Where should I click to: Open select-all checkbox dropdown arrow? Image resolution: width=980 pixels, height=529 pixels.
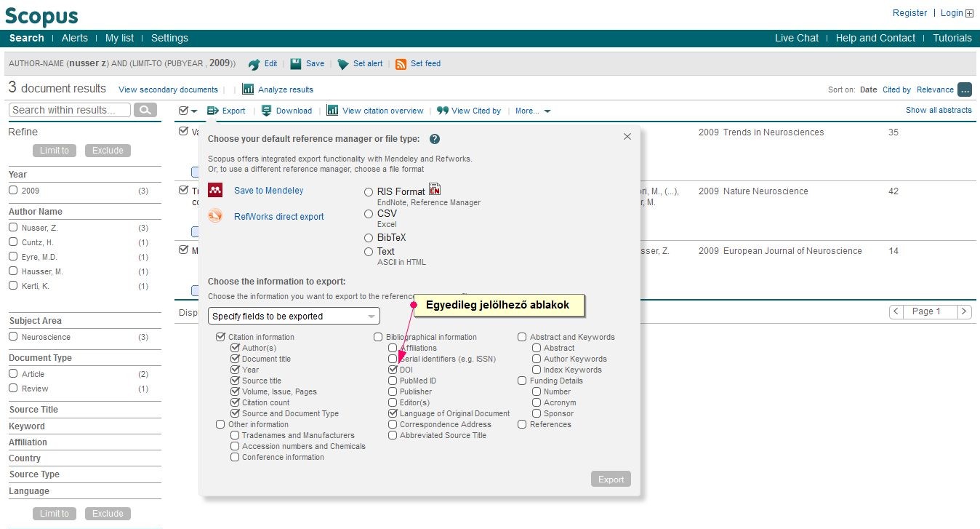194,111
